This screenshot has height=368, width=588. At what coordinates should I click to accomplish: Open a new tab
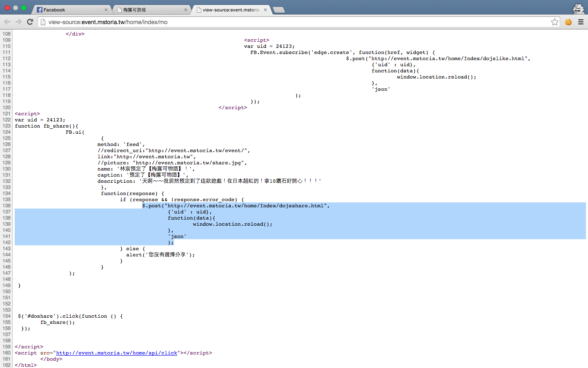[x=279, y=10]
